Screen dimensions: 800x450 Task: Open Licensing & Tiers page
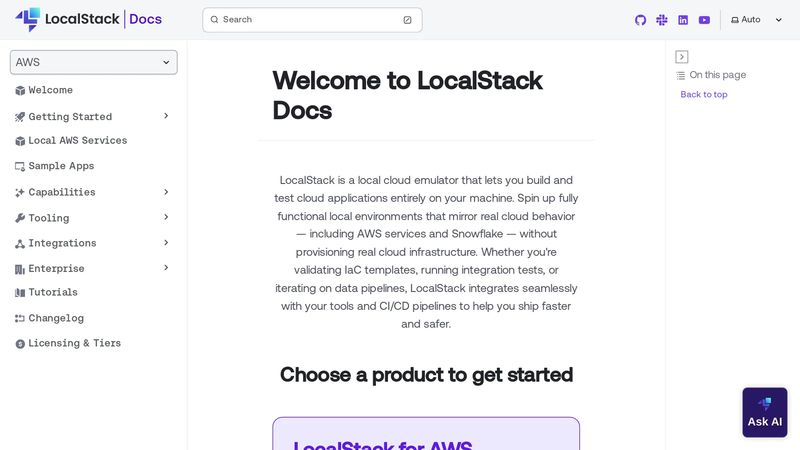74,343
